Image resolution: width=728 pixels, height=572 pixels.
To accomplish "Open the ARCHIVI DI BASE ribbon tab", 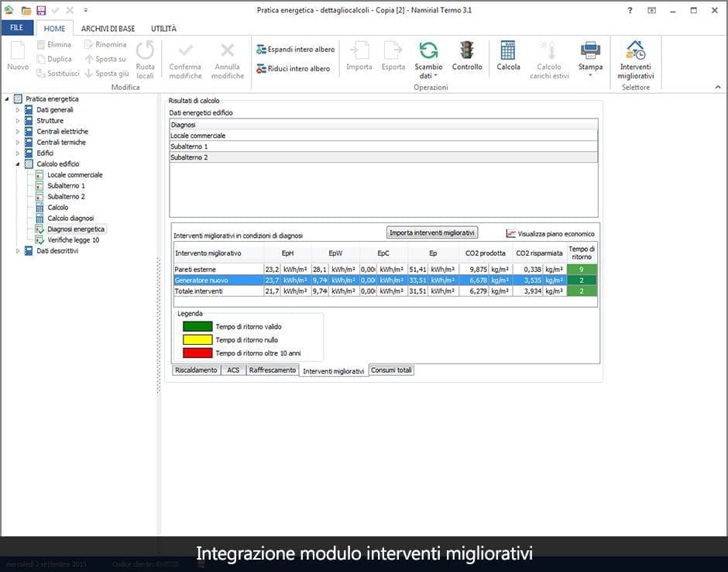I will 108,29.
